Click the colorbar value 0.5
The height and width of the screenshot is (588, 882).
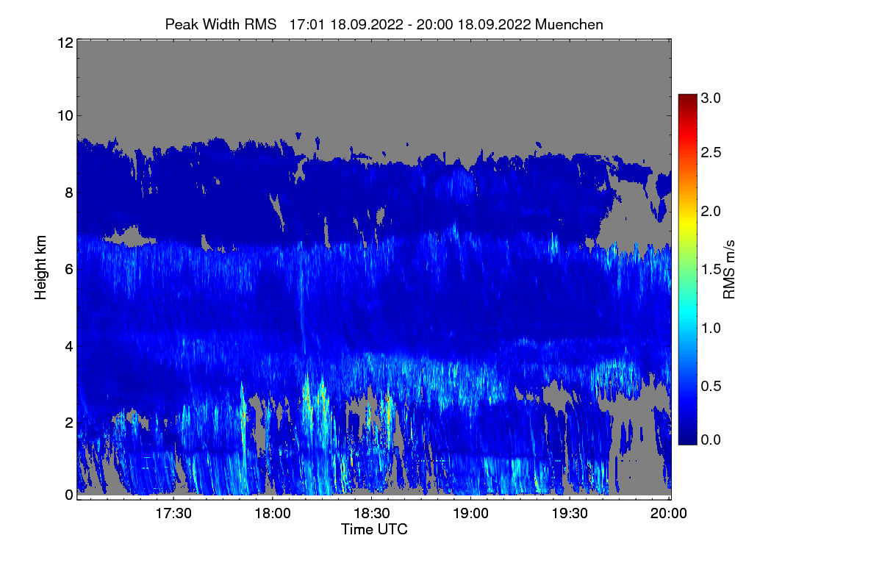pyautogui.click(x=711, y=386)
